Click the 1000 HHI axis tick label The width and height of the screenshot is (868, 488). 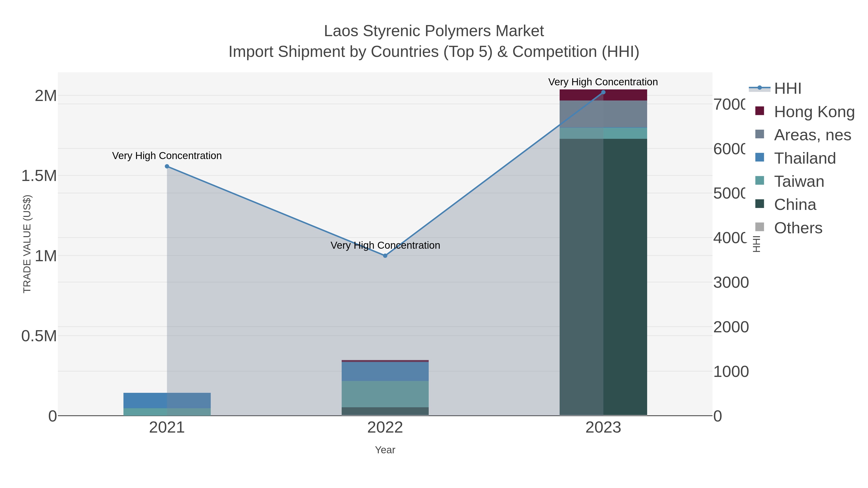(731, 372)
